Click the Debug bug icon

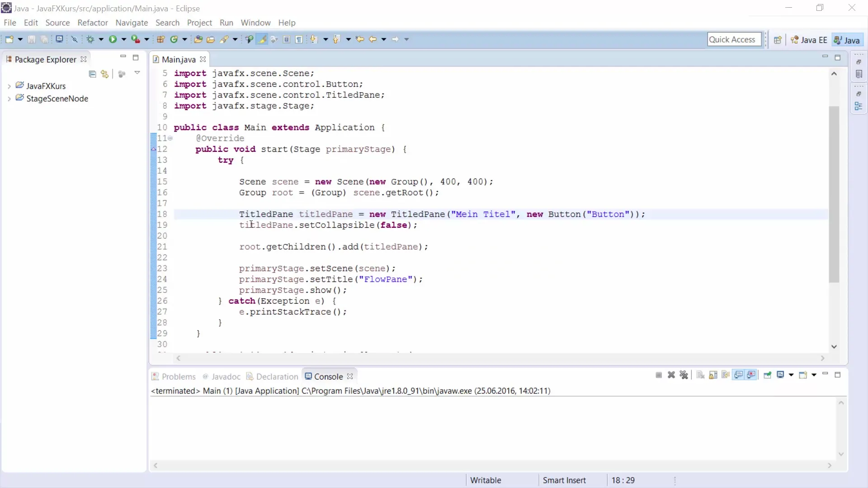point(90,39)
